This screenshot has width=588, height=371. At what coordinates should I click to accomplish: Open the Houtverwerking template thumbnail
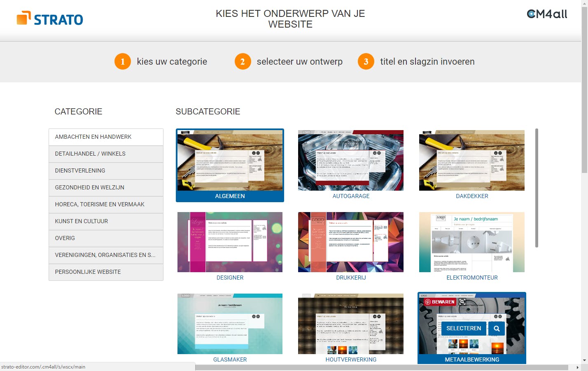[x=351, y=324]
